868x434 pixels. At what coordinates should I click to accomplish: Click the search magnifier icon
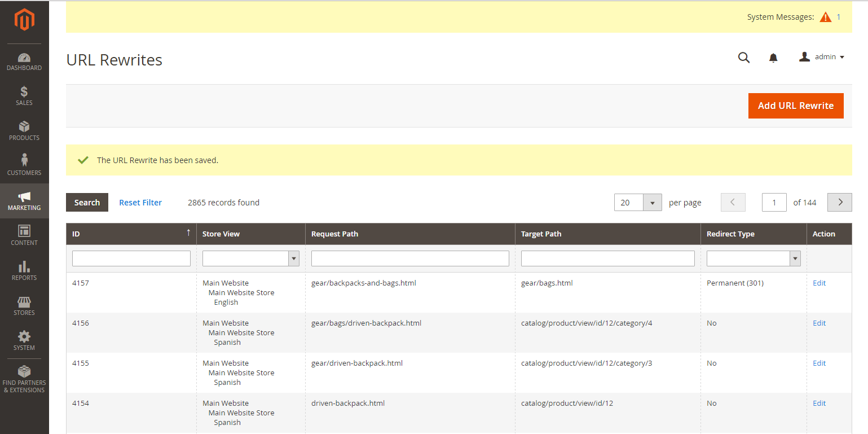point(744,58)
